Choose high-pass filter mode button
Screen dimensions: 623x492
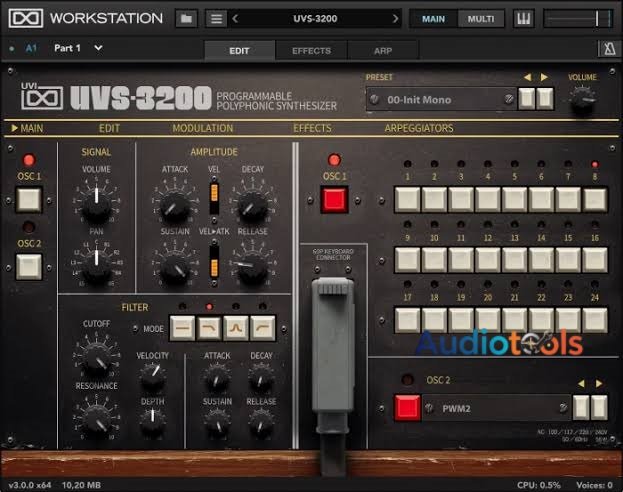click(263, 328)
